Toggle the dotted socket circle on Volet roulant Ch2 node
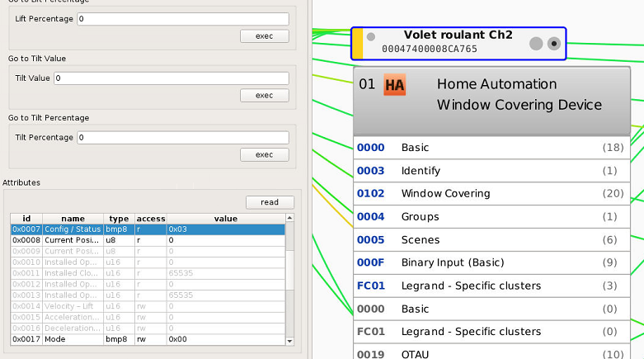This screenshot has width=644, height=359. [x=553, y=44]
